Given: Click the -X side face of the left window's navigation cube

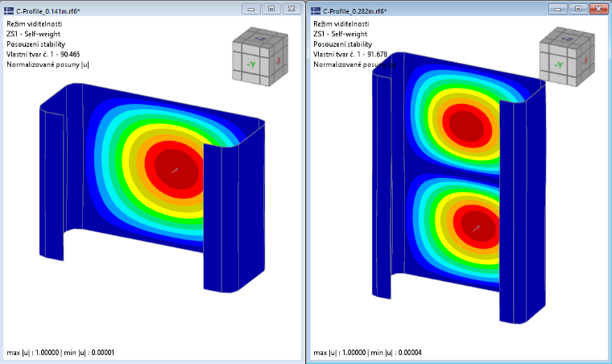Looking at the screenshot, I should (279, 60).
